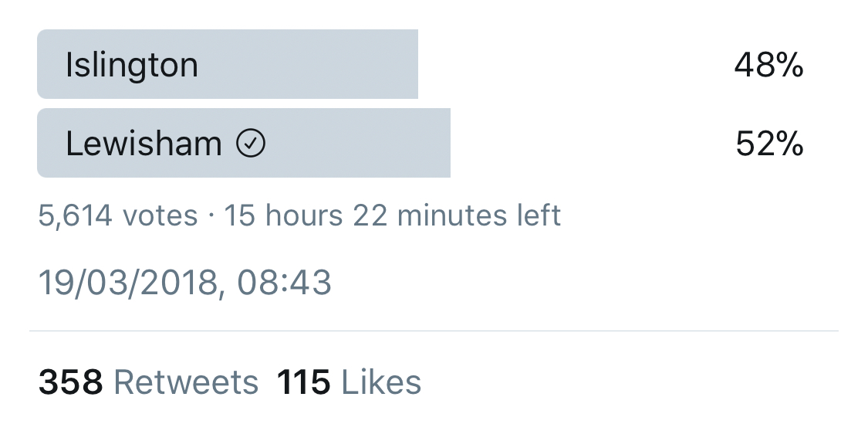
Task: Click the checkmark icon beside Lewisham
Action: (251, 144)
